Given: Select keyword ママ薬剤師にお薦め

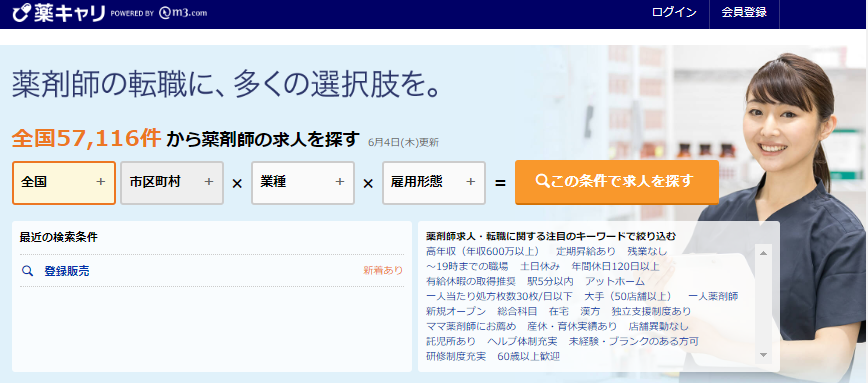Looking at the screenshot, I should tap(471, 326).
